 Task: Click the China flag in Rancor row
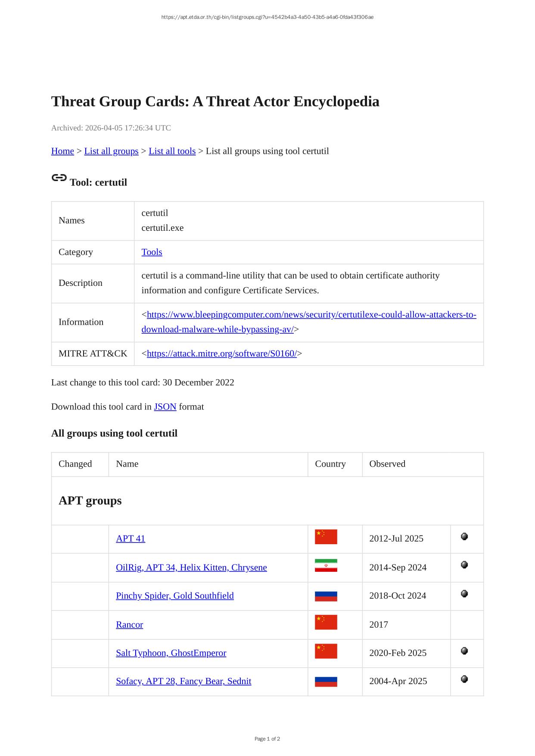click(326, 623)
